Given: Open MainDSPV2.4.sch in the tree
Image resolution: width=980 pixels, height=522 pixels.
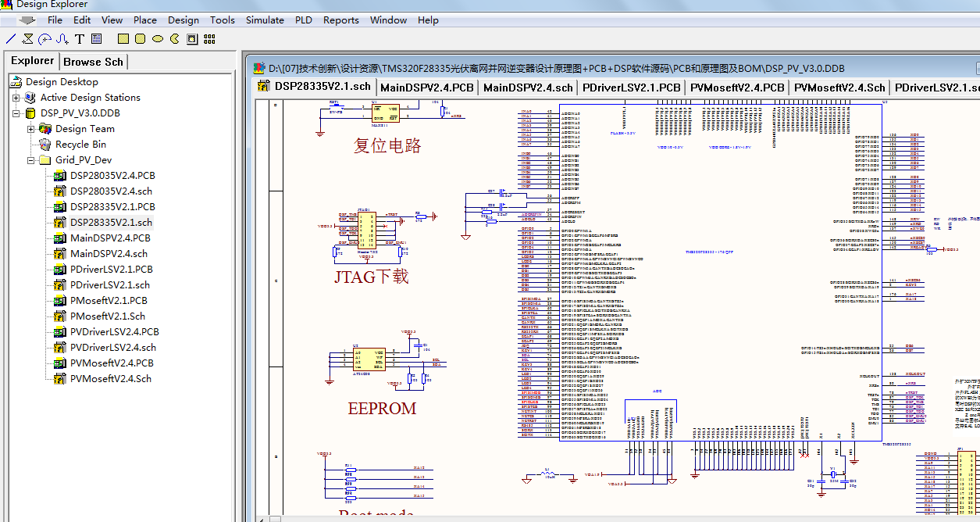Looking at the screenshot, I should click(109, 254).
